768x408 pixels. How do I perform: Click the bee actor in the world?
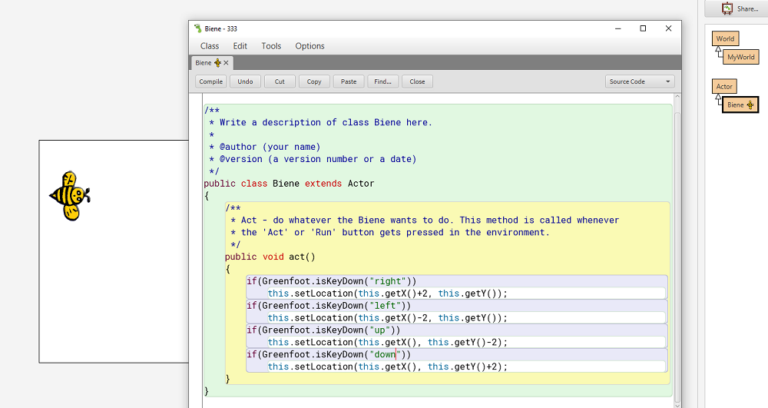[x=70, y=195]
